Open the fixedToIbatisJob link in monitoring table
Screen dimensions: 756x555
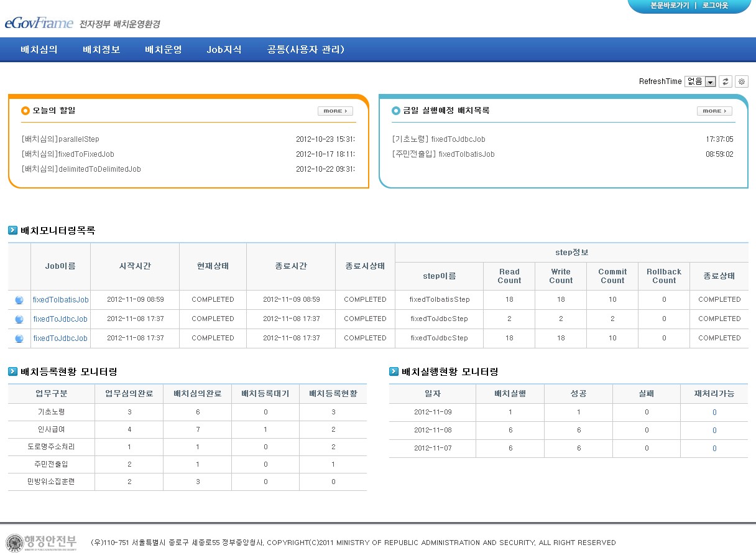click(61, 300)
